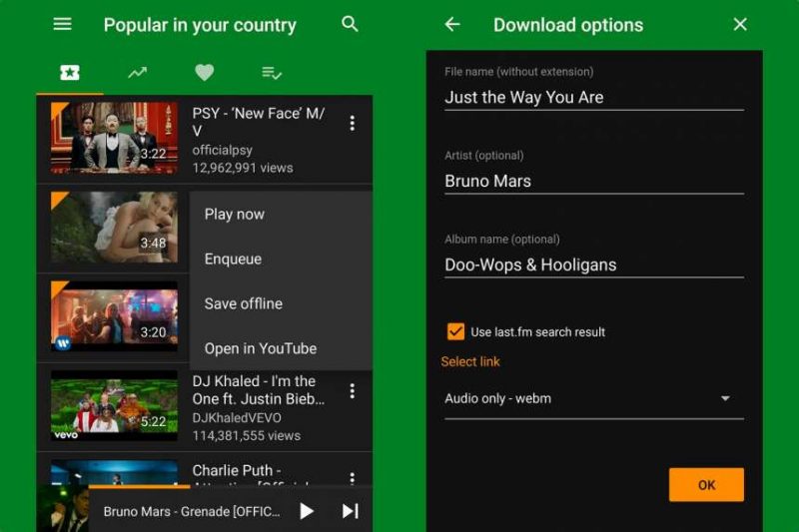Switch to the trending chart tab
This screenshot has width=799, height=532.
coord(137,72)
